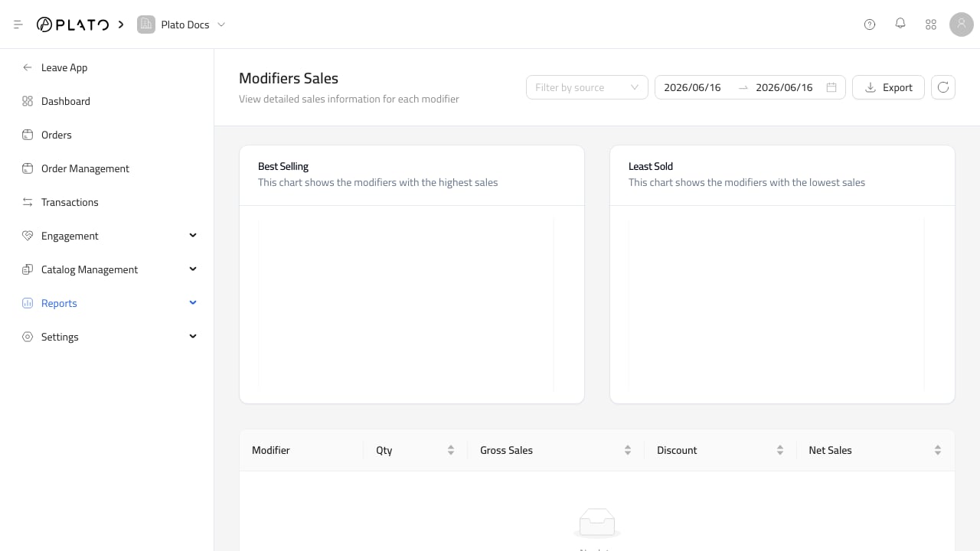Image resolution: width=980 pixels, height=551 pixels.
Task: Click the Least Sold card title
Action: tap(651, 166)
